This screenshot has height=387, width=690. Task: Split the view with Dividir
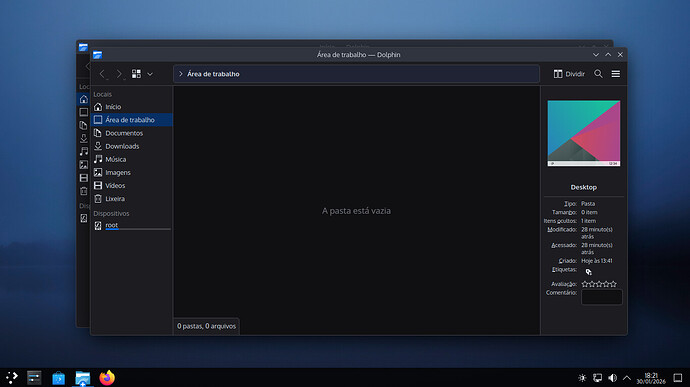(x=569, y=74)
